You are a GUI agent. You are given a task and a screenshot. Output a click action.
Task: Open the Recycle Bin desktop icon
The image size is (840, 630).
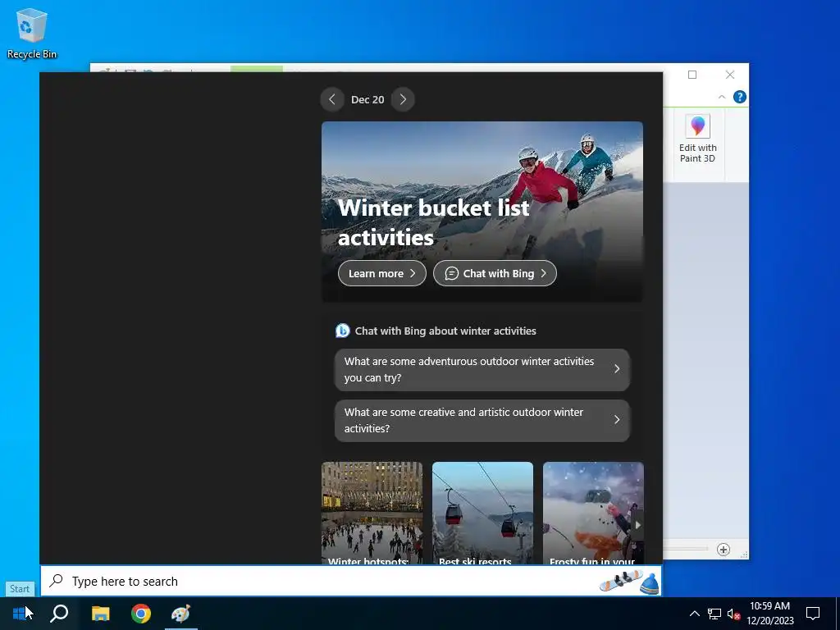(x=32, y=33)
